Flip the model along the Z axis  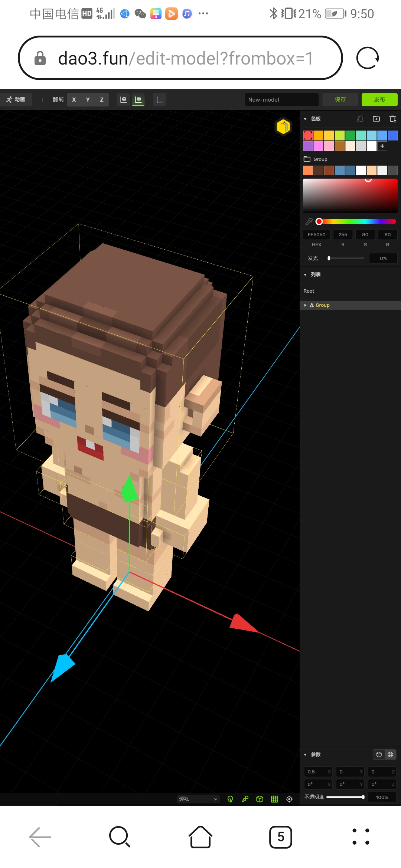click(x=102, y=99)
